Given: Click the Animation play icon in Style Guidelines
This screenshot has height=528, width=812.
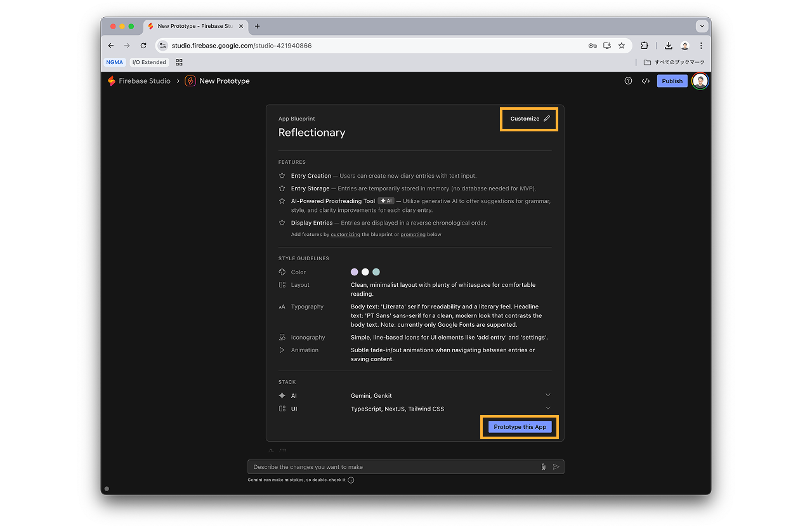Looking at the screenshot, I should click(x=282, y=350).
